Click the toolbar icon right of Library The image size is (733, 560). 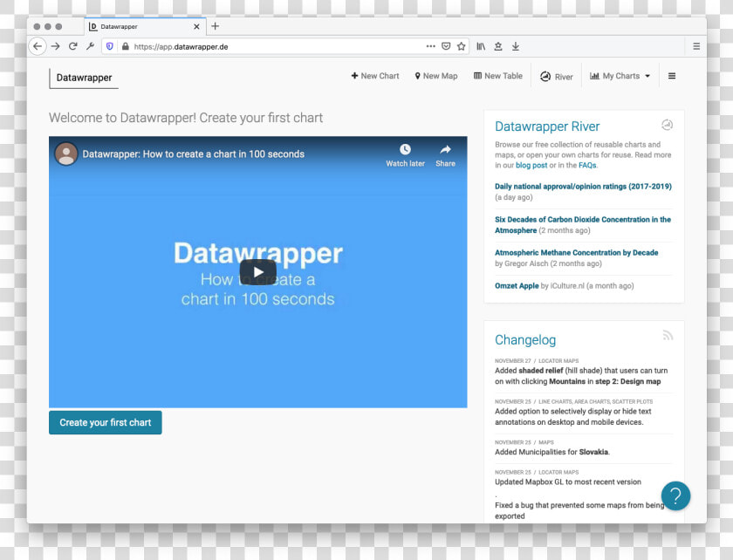pos(498,46)
